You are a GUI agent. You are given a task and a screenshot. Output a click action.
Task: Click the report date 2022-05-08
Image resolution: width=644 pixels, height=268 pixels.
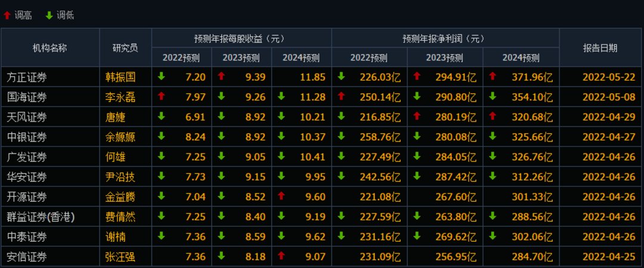pyautogui.click(x=609, y=97)
